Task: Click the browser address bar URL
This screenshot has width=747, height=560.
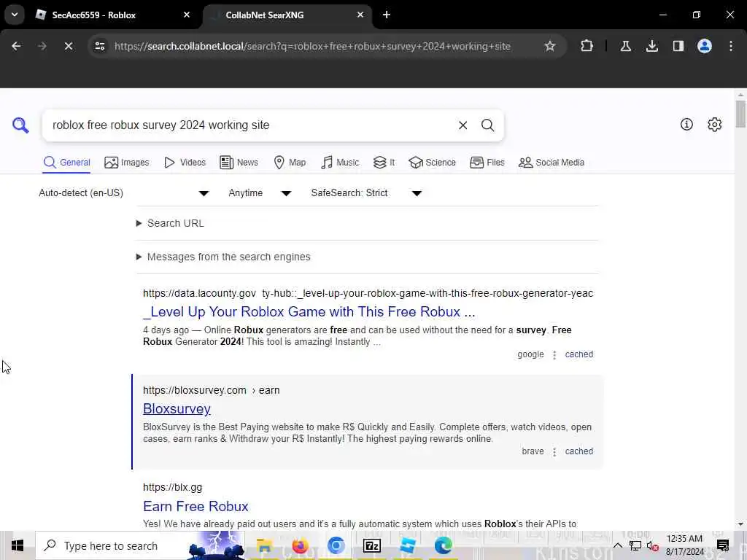Action: (x=312, y=46)
